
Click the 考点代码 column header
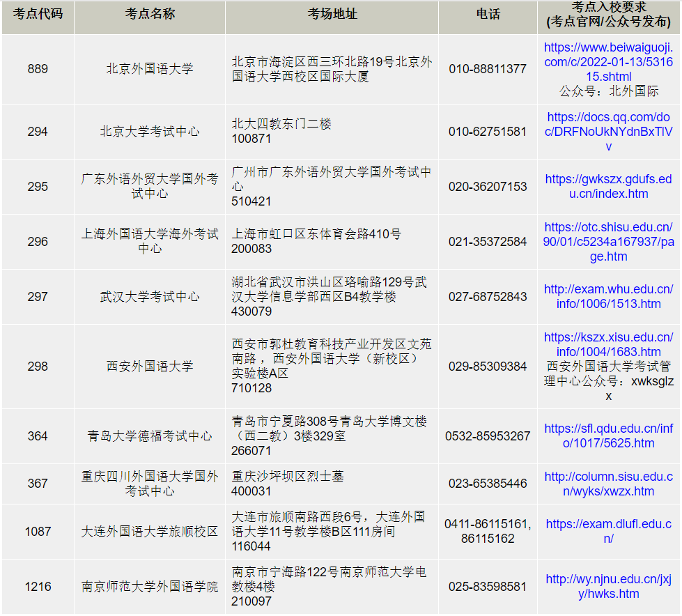(x=38, y=14)
